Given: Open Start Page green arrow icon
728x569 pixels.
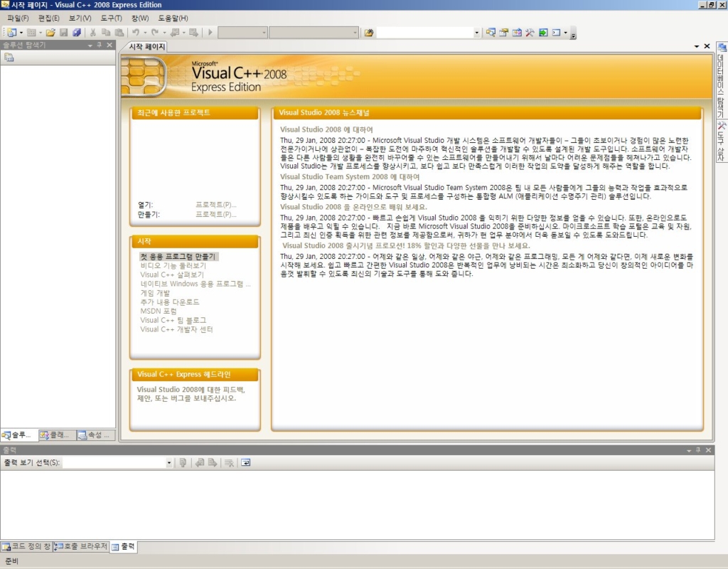Looking at the screenshot, I should (x=543, y=33).
